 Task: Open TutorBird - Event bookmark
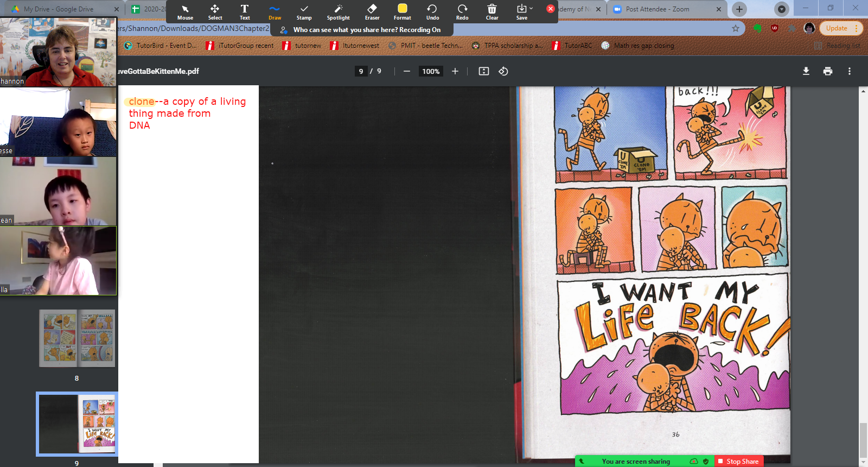click(161, 46)
